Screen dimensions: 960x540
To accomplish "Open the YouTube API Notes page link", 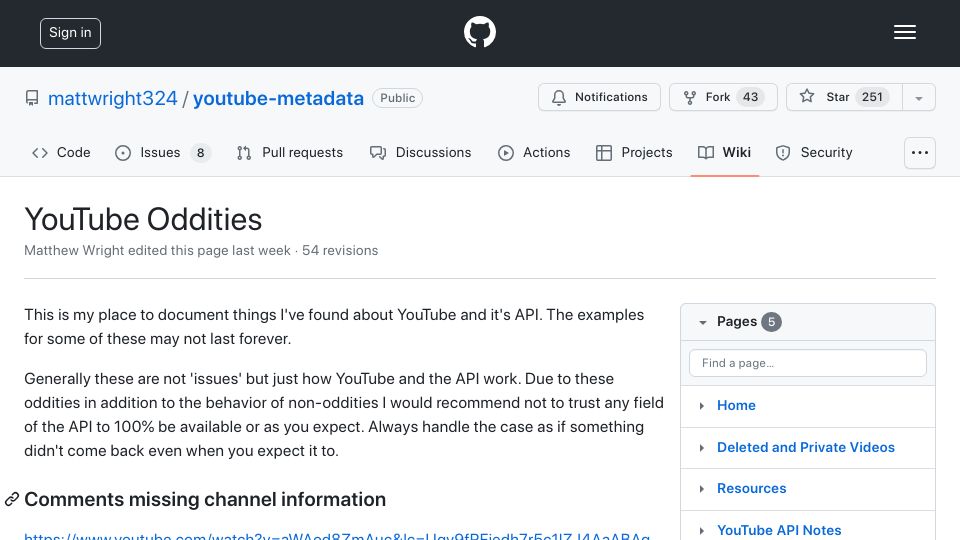I will (x=779, y=530).
